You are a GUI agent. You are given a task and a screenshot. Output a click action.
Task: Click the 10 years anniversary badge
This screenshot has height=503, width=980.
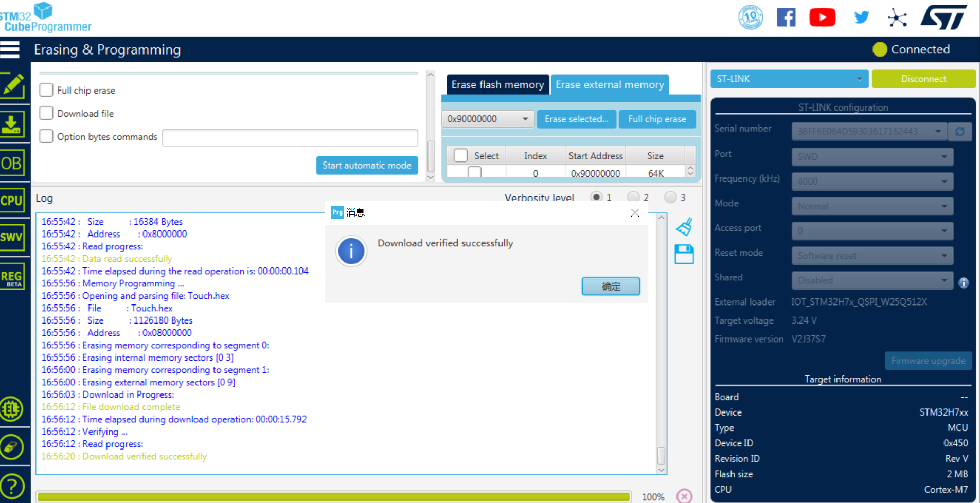[x=751, y=17]
